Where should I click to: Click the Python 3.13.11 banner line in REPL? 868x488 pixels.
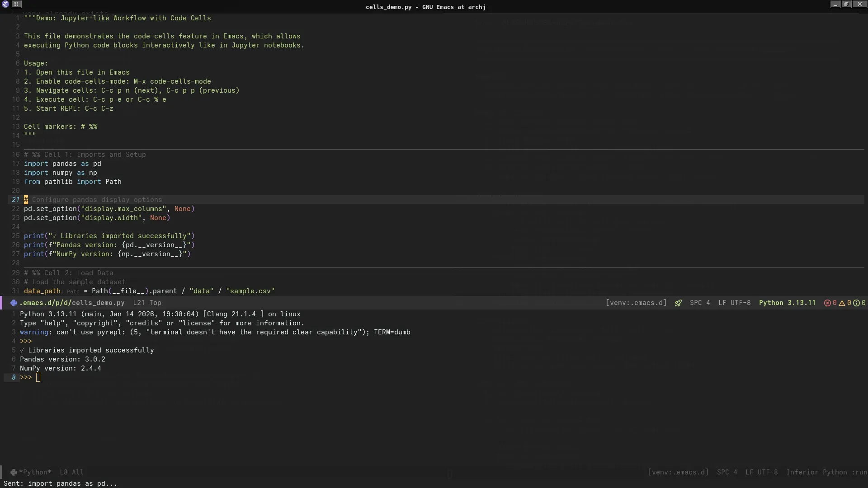coord(160,314)
